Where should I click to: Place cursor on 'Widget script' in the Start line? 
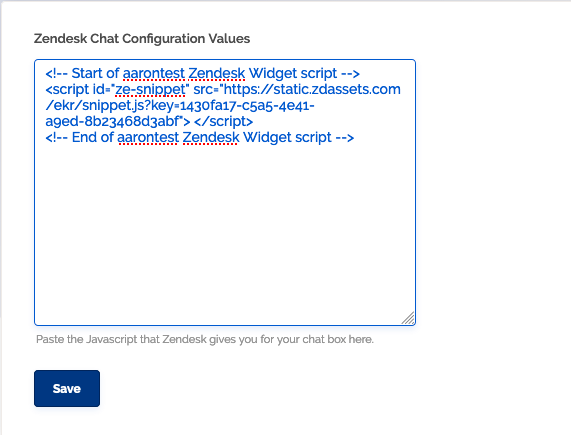coord(293,73)
